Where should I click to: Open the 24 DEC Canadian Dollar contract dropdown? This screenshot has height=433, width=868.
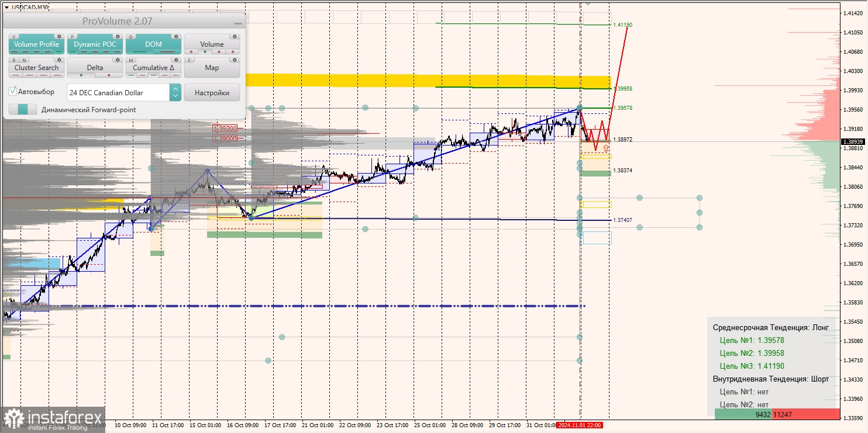(x=124, y=92)
